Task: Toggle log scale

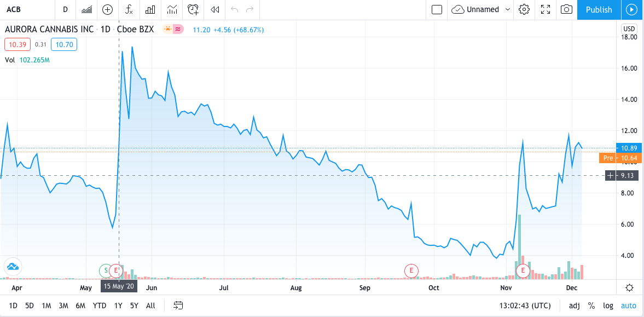Action: click(608, 306)
